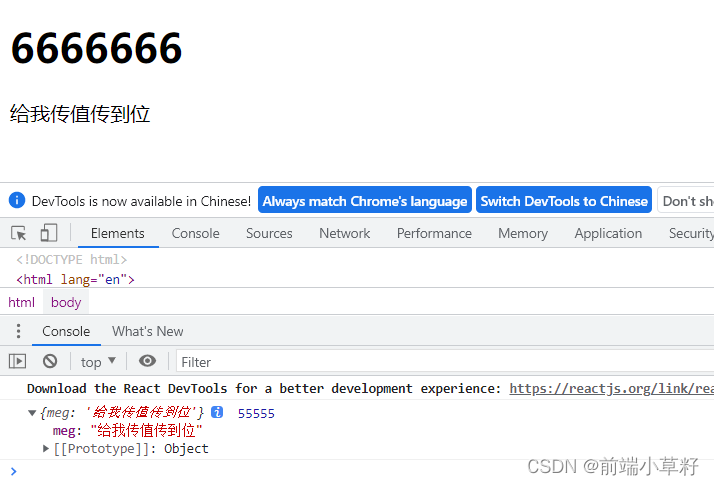Open the Security tab
This screenshot has height=485, width=714.
pyautogui.click(x=691, y=233)
